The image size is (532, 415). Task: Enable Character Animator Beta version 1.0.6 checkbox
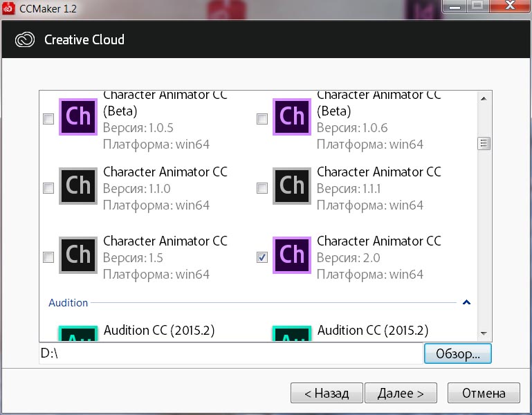pyautogui.click(x=262, y=119)
